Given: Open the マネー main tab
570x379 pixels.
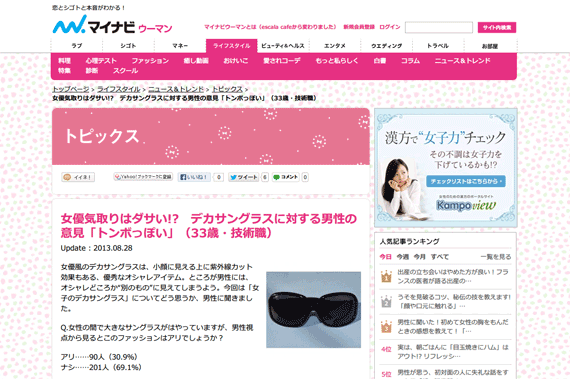Looking at the screenshot, I should [x=180, y=46].
